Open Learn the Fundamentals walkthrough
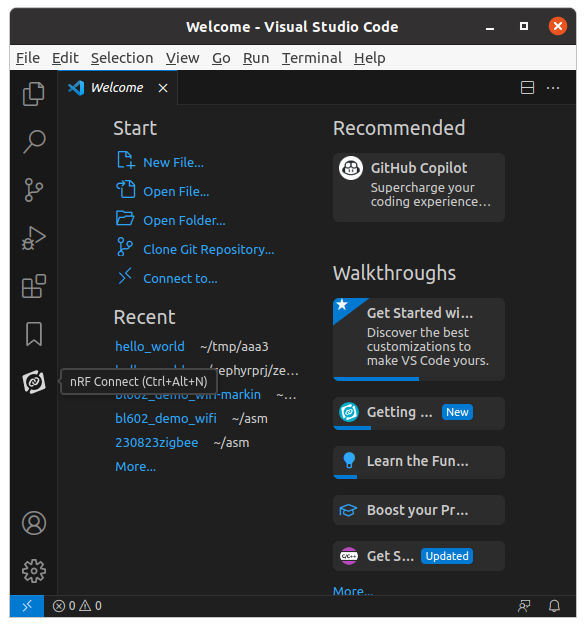Screen dimensions: 586x627 pyautogui.click(x=419, y=462)
